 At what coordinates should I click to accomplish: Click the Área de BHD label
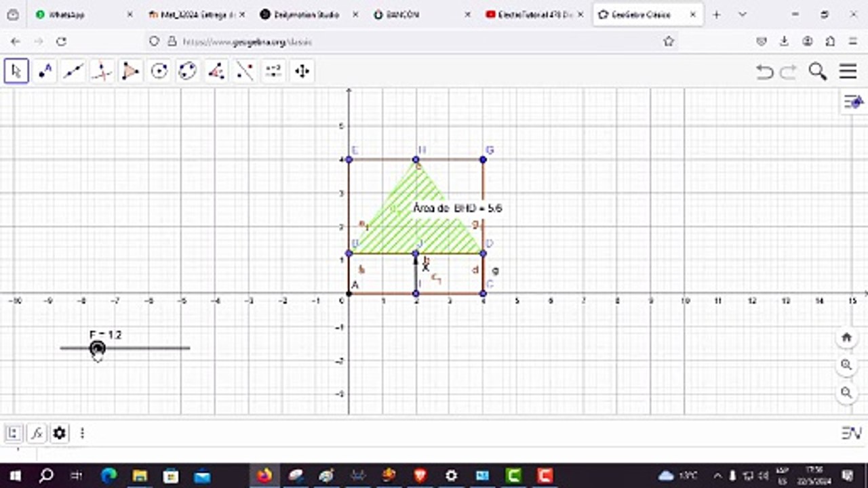[458, 208]
